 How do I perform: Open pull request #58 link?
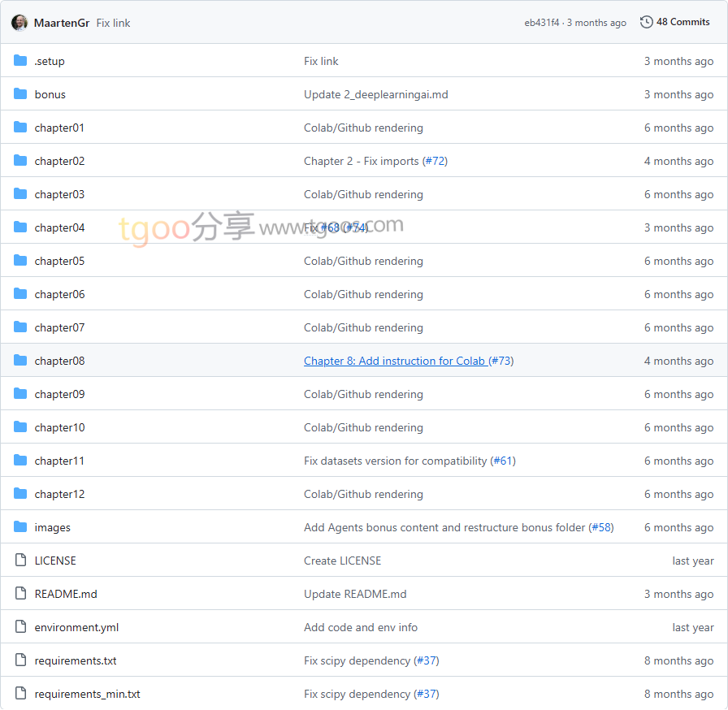point(601,527)
